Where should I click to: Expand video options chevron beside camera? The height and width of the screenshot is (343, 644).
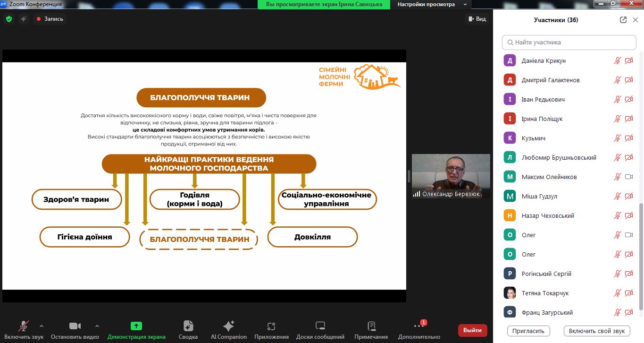tap(97, 326)
